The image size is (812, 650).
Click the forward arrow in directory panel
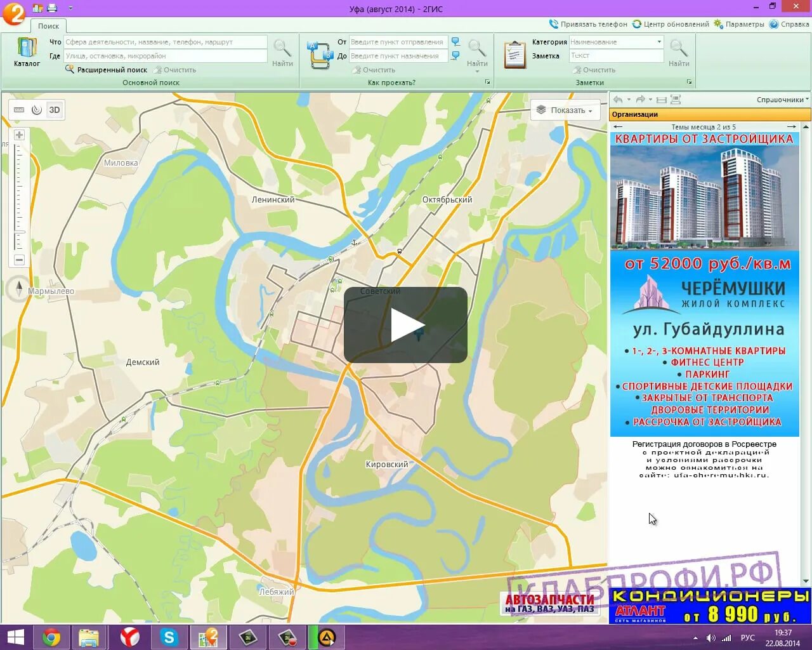[640, 100]
